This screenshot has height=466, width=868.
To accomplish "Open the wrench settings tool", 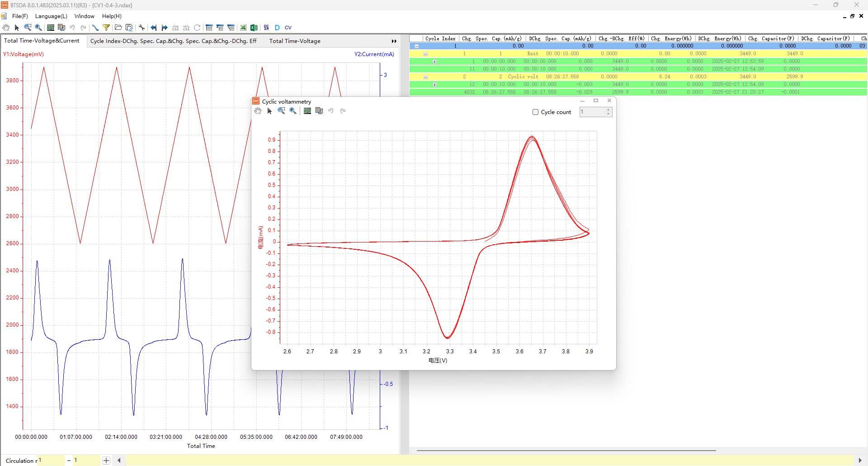I will click(142, 28).
